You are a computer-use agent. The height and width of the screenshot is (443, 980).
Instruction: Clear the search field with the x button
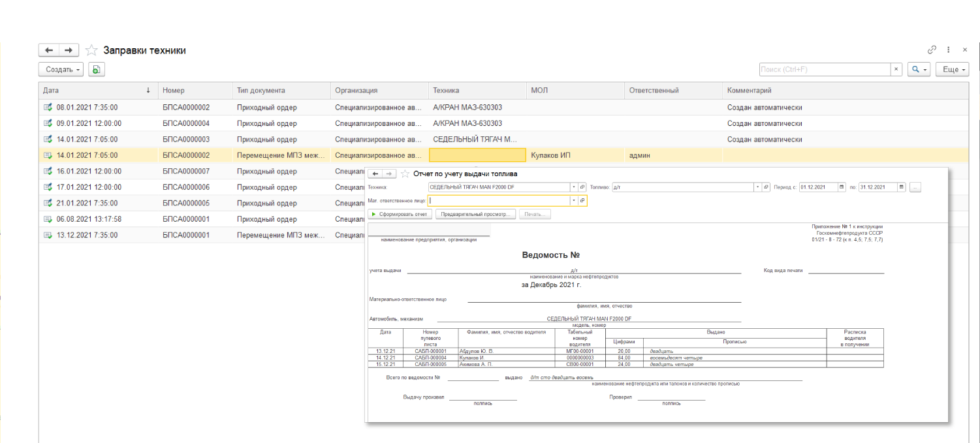click(896, 69)
